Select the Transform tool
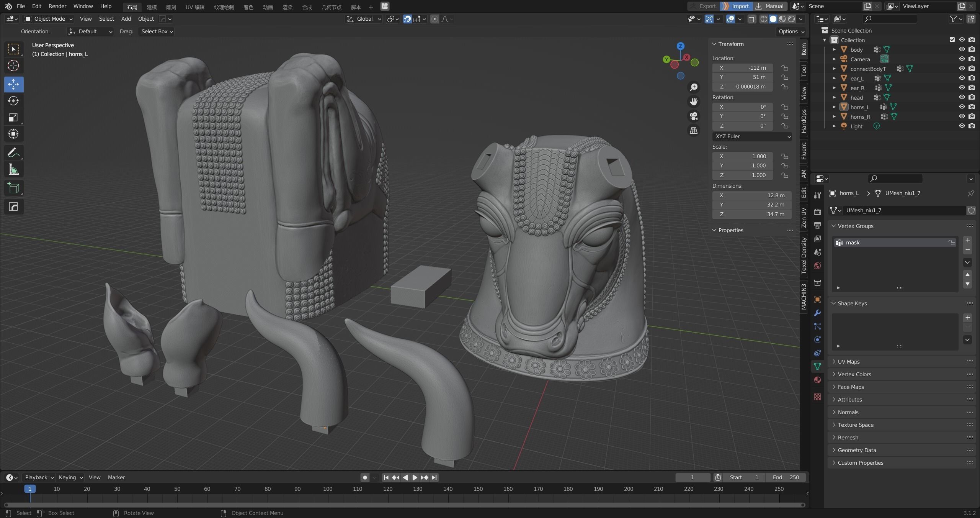The height and width of the screenshot is (518, 980). pos(13,134)
